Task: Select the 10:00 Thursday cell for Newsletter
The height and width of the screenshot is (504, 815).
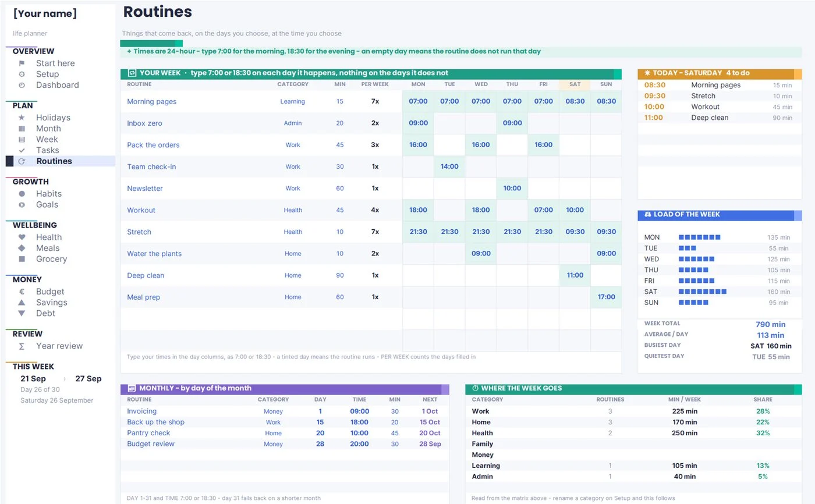Action: 512,189
